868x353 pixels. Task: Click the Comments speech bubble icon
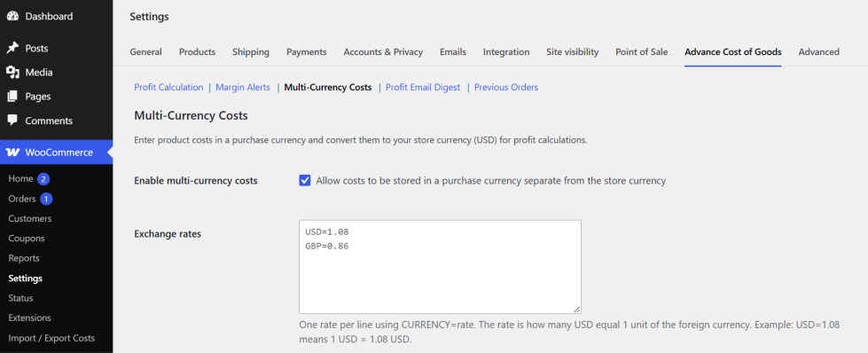click(x=12, y=121)
